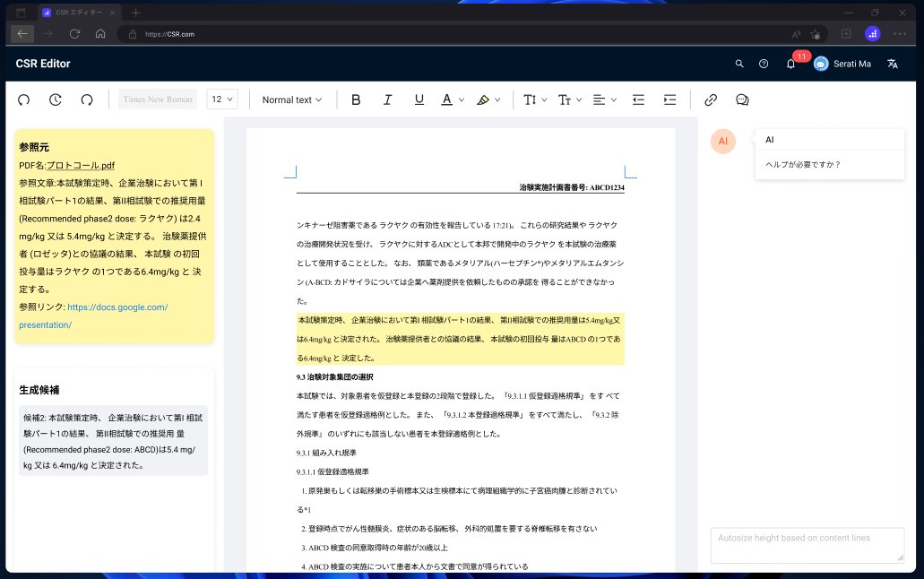Image resolution: width=924 pixels, height=579 pixels.
Task: Click the heading 9.3 治験対象集団の選択
Action: point(334,376)
